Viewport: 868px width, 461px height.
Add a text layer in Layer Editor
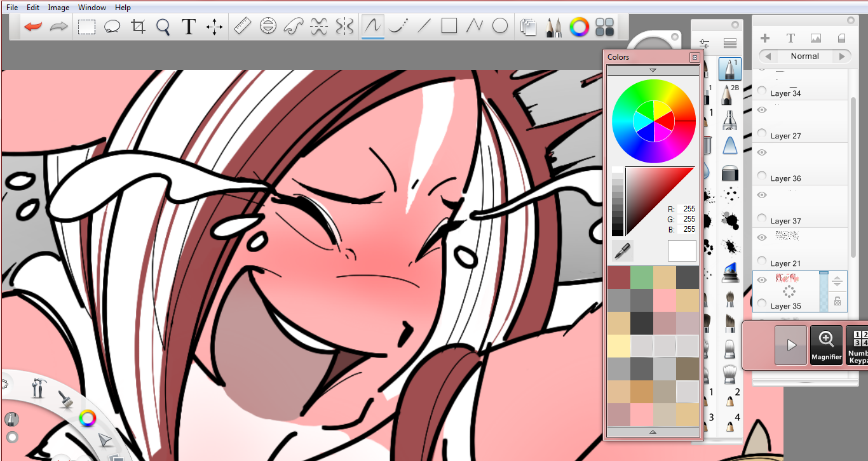tap(790, 38)
